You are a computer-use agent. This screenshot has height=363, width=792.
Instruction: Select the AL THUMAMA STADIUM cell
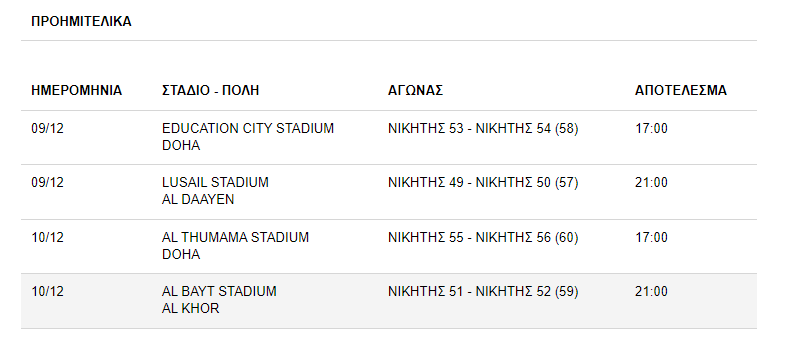[x=235, y=246]
